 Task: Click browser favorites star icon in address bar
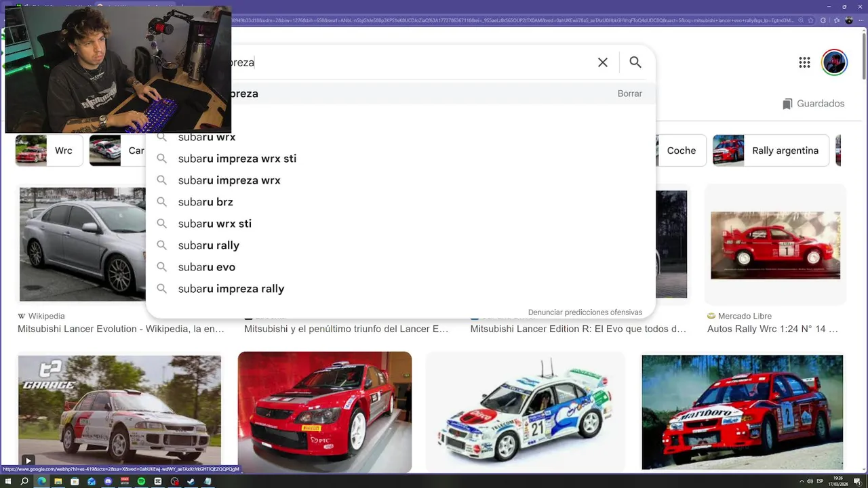pos(810,20)
